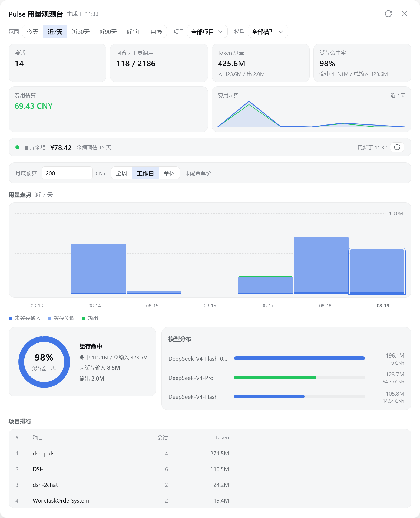Image resolution: width=420 pixels, height=518 pixels.
Task: Click the 余额预估 15 天 text
Action: tap(94, 148)
